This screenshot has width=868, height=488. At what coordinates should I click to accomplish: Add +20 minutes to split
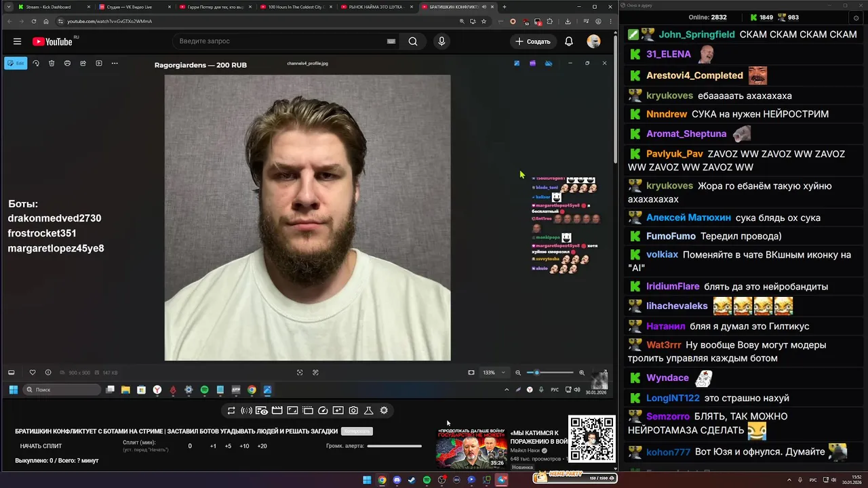click(262, 446)
